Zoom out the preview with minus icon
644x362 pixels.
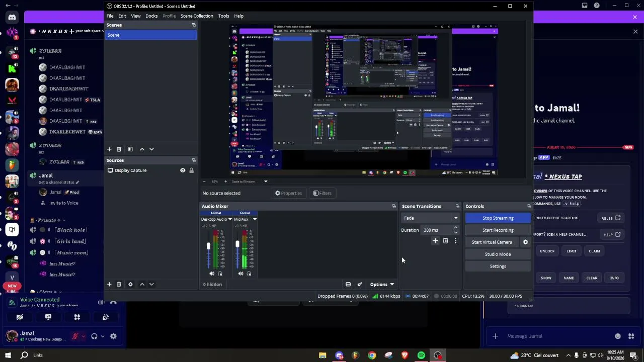pos(204,182)
